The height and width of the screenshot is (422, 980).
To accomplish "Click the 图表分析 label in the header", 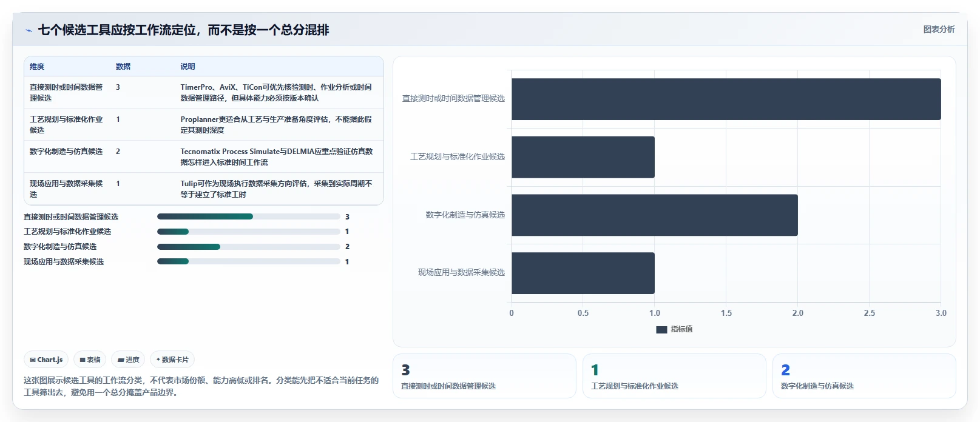I will 939,29.
